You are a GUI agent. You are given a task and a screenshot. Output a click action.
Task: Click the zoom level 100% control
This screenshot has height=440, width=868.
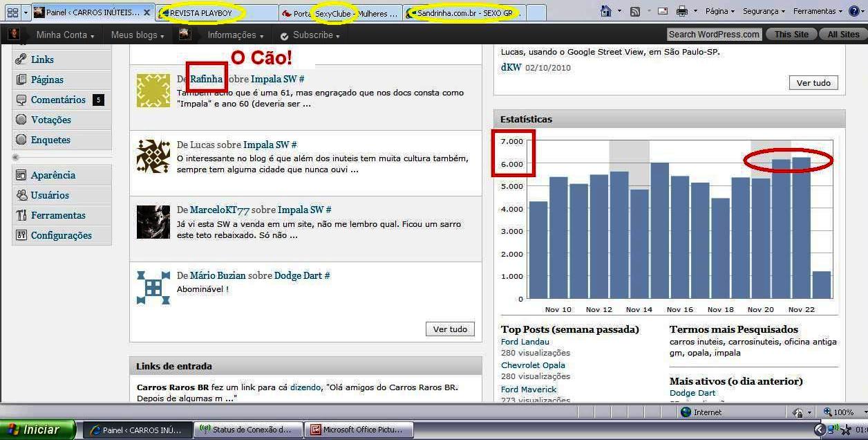(x=843, y=412)
